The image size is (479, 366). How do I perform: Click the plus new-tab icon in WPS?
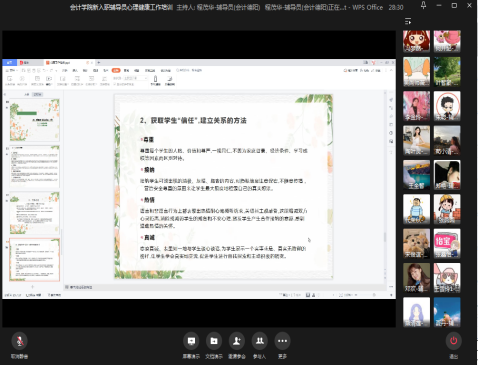pos(99,62)
